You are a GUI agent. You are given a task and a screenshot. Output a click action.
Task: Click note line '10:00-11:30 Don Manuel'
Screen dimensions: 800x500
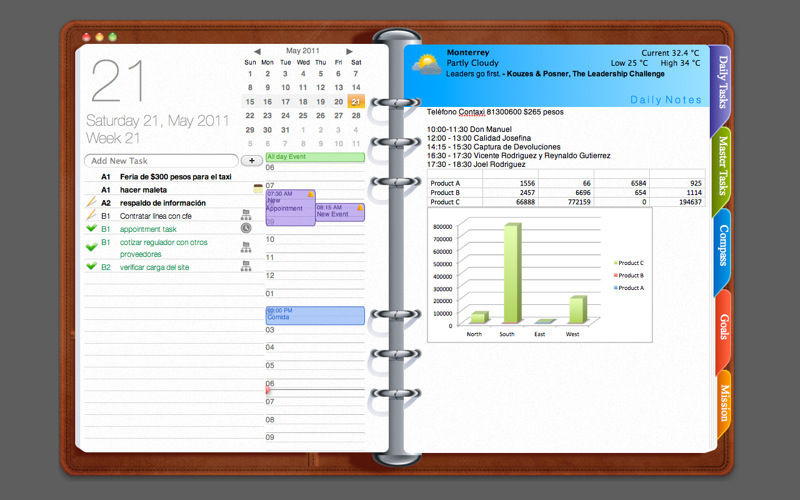click(469, 129)
